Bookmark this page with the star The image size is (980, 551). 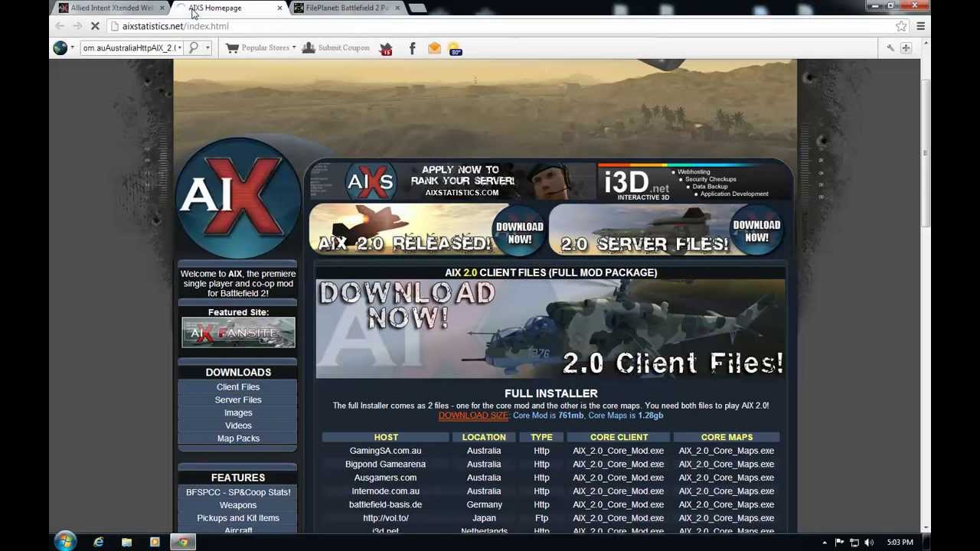901,26
